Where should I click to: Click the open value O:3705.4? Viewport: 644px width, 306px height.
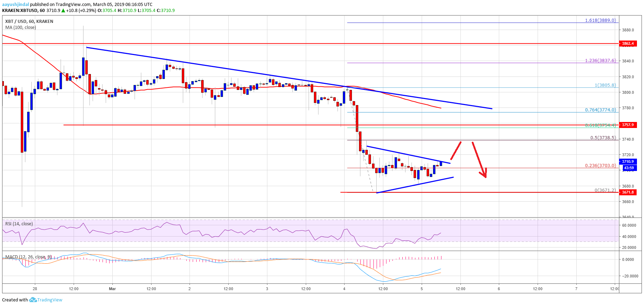tap(107, 11)
